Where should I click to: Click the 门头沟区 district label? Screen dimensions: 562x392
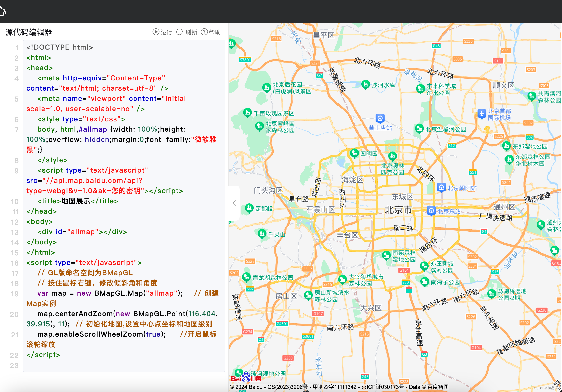pos(268,190)
